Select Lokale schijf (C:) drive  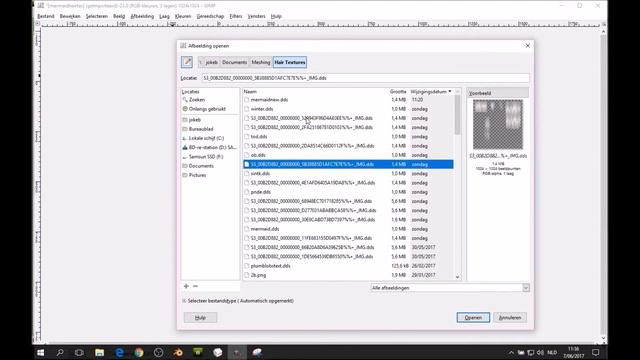coord(206,138)
